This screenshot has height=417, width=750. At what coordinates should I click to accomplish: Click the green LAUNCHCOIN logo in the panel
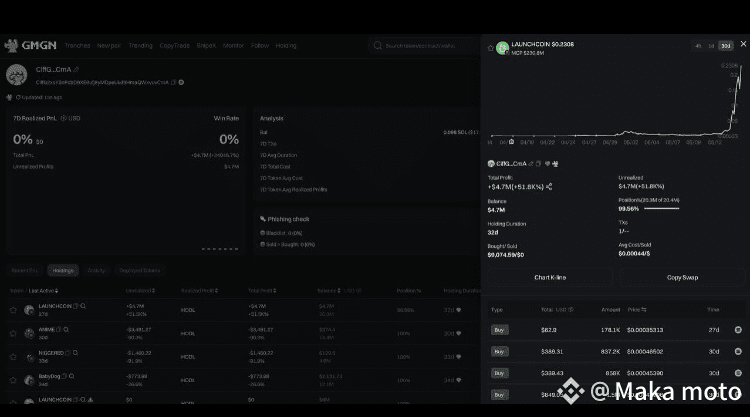502,48
